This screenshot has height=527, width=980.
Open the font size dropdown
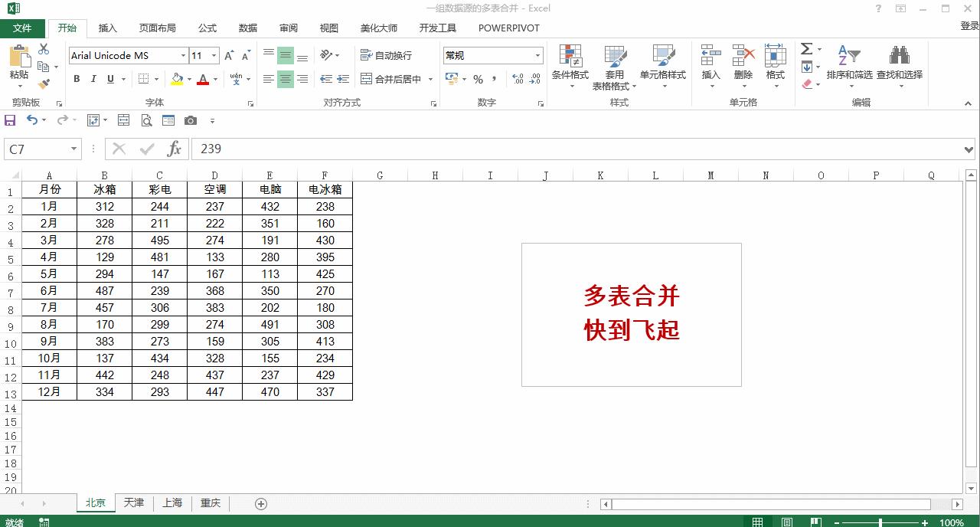click(214, 56)
